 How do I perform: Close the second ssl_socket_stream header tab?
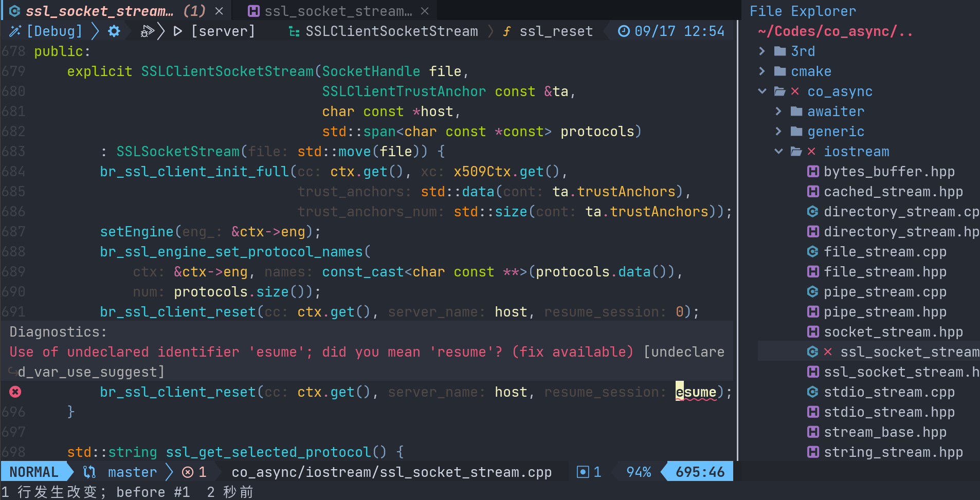(425, 11)
